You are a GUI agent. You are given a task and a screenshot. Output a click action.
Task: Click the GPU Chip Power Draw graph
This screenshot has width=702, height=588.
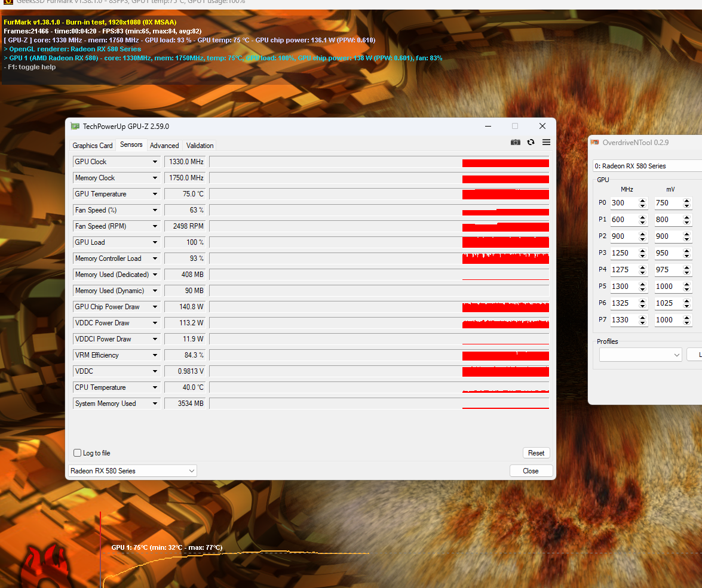coord(379,306)
